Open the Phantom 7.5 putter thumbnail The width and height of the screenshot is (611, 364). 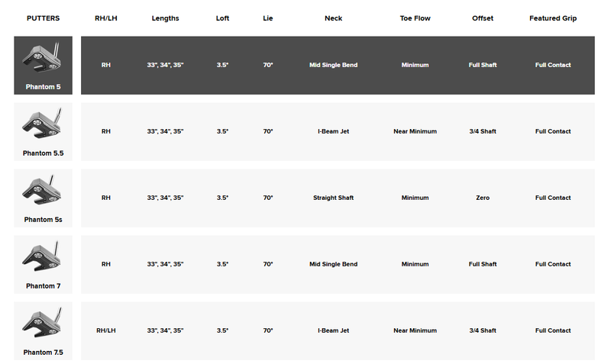tap(42, 323)
